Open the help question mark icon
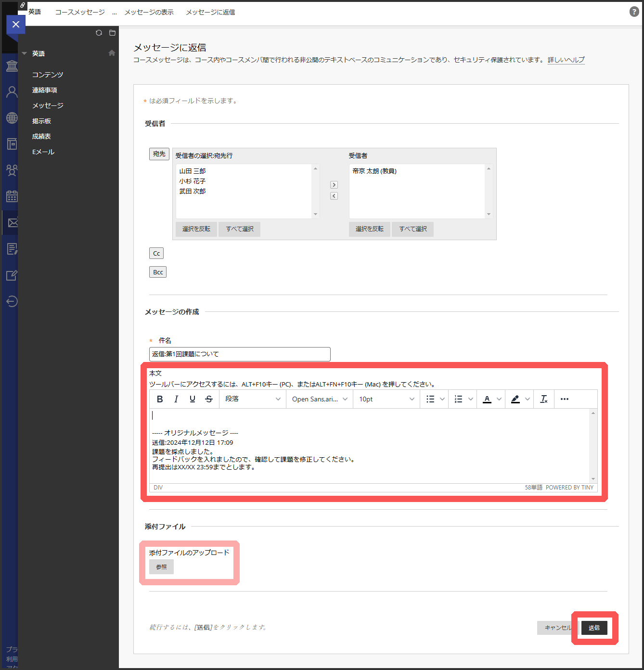The width and height of the screenshot is (644, 670). (634, 12)
